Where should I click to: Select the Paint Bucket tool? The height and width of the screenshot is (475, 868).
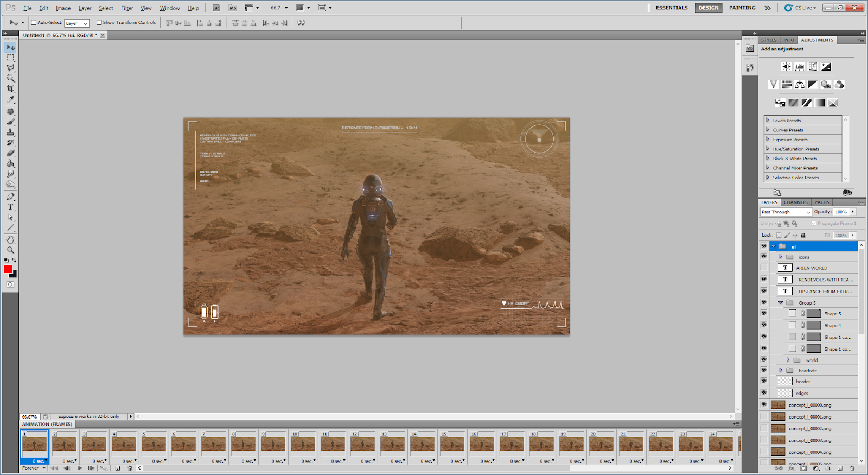coord(10,163)
